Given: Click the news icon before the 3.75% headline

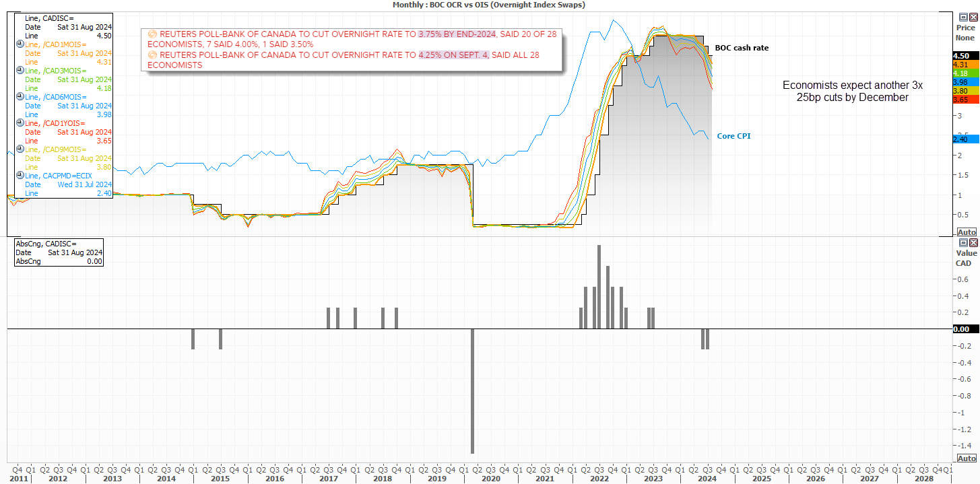Looking at the screenshot, I should (x=152, y=34).
